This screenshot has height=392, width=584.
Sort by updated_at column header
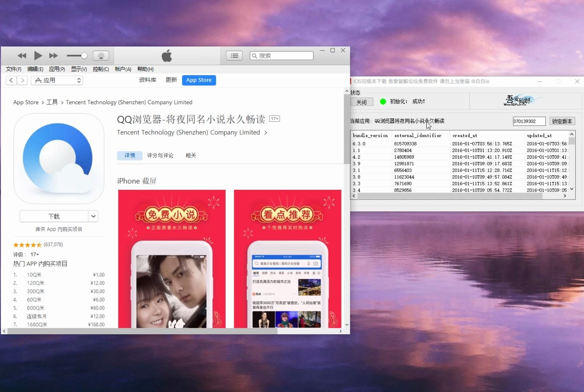[x=547, y=135]
